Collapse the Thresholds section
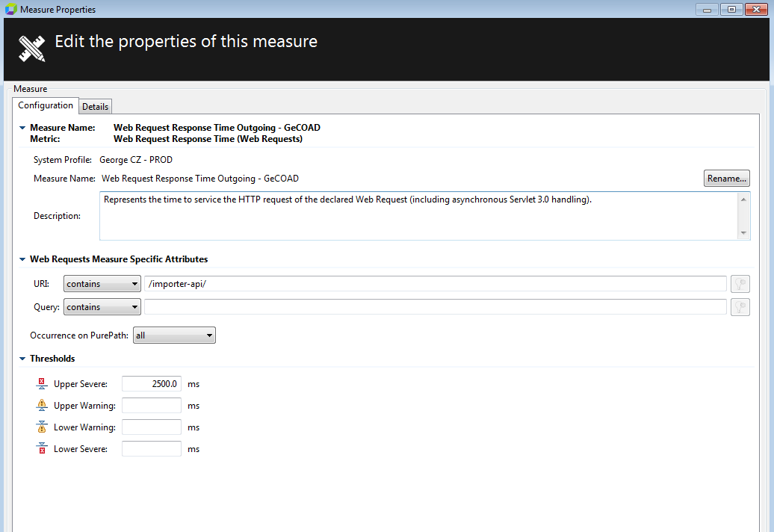Screen dimensions: 774x532 pyautogui.click(x=22, y=358)
